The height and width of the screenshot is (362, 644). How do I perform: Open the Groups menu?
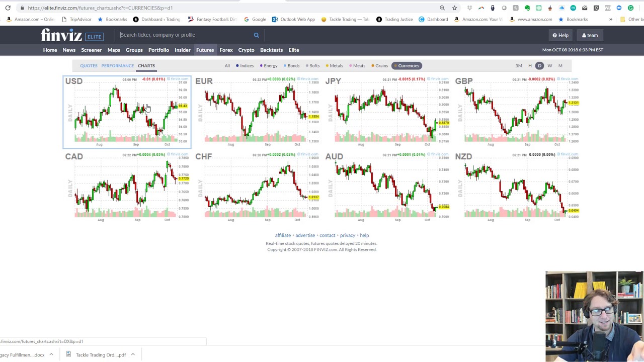(x=134, y=50)
